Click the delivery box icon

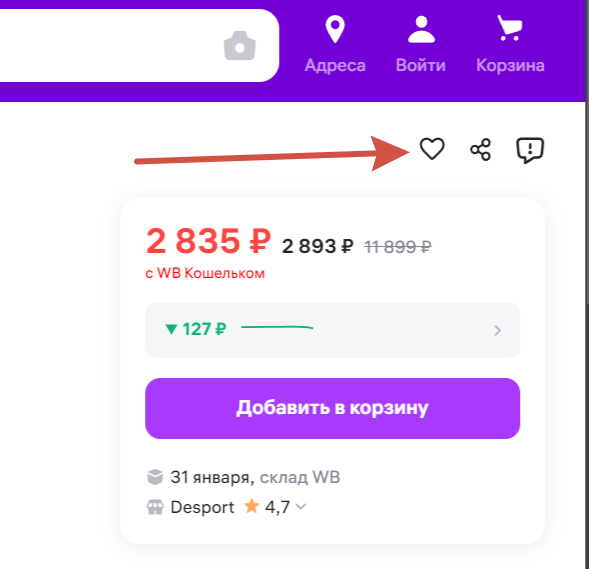155,477
